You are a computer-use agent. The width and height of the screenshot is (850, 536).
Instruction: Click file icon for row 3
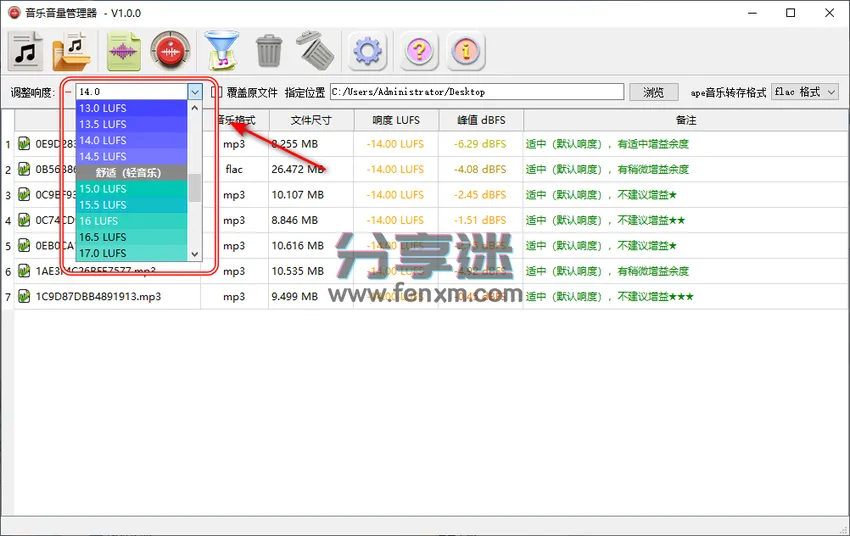coord(24,195)
